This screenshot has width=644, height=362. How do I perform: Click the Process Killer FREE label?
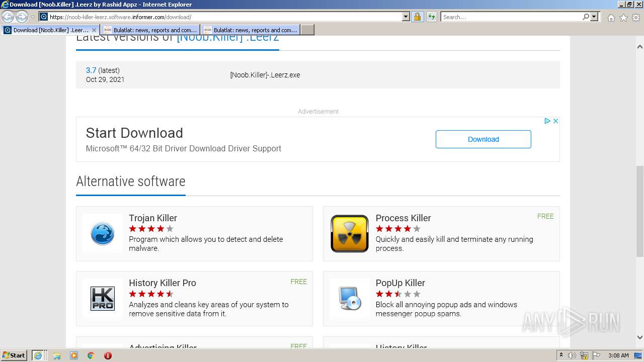tap(545, 216)
